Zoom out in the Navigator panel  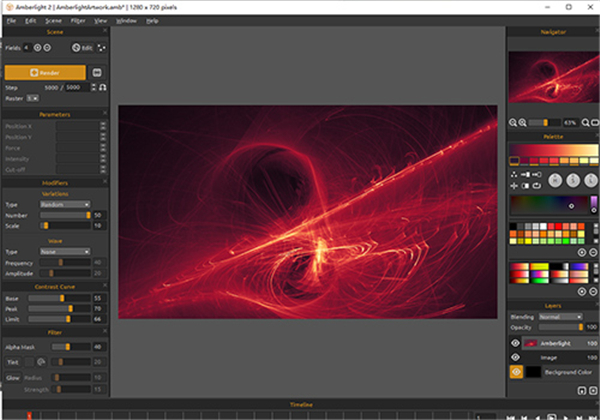(513, 122)
